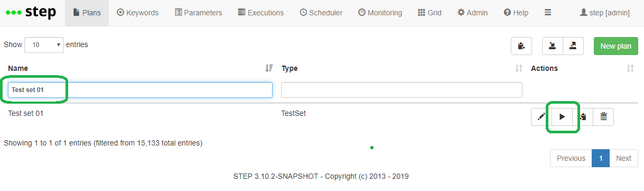Go to Next page of results
644x191 pixels.
pyautogui.click(x=624, y=158)
